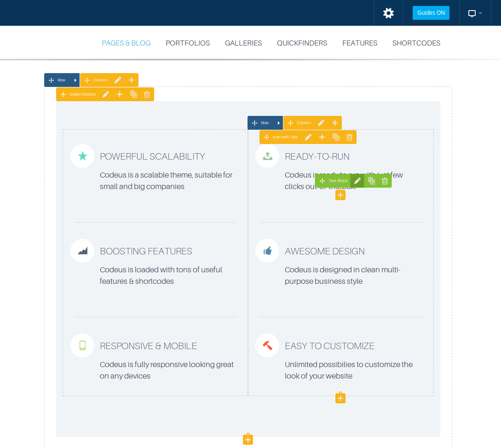The image size is (501, 448).
Task: Open the device preview dropdown
Action: click(x=475, y=13)
